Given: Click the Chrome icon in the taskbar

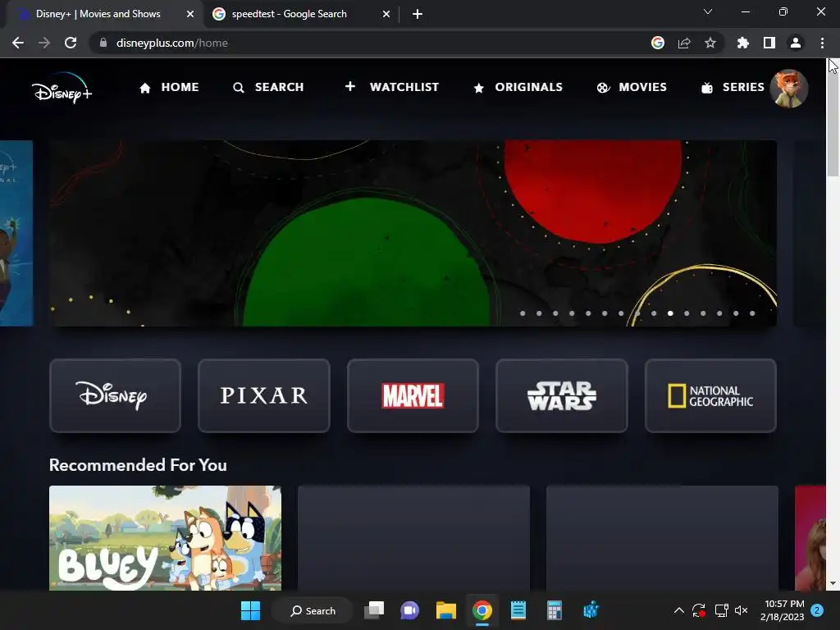Looking at the screenshot, I should tap(482, 610).
